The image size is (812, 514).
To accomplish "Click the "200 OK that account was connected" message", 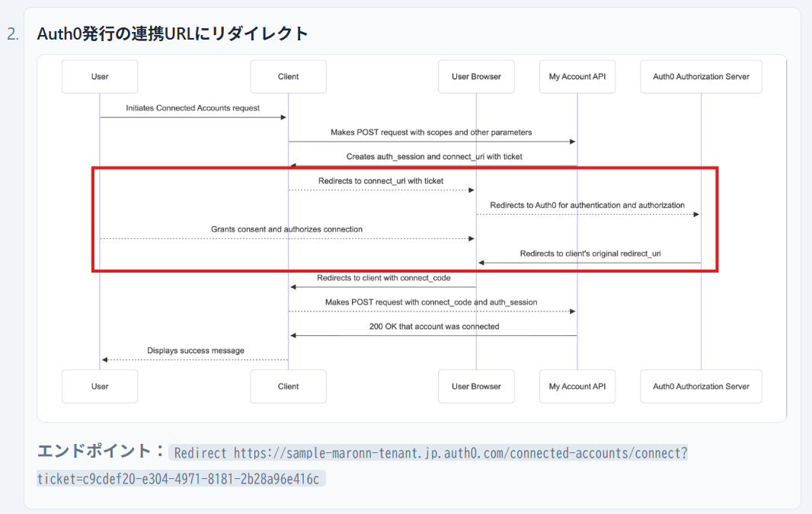I will pyautogui.click(x=434, y=327).
